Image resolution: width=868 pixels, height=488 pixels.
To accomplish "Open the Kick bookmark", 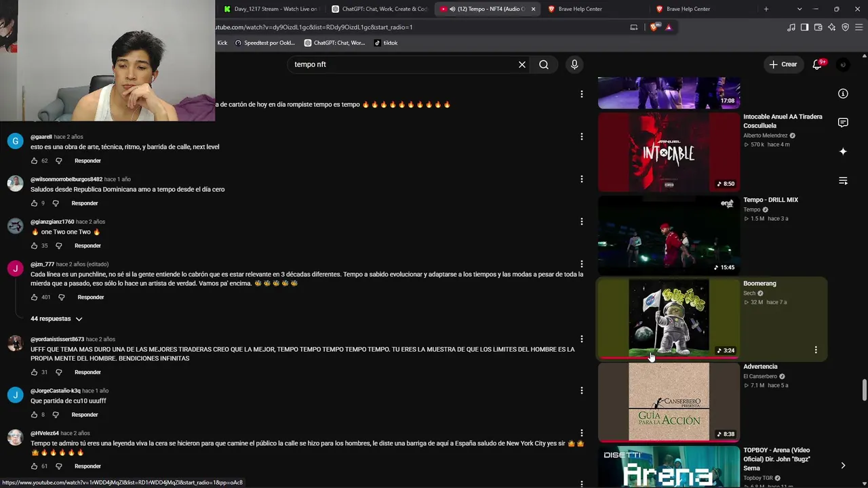I will [x=222, y=43].
